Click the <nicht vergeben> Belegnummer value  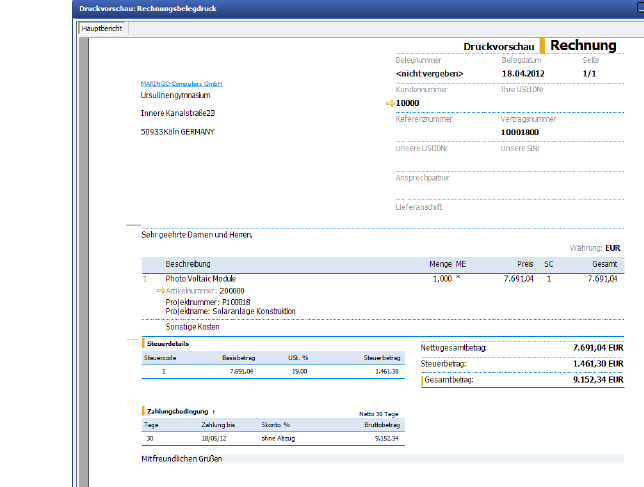point(428,74)
